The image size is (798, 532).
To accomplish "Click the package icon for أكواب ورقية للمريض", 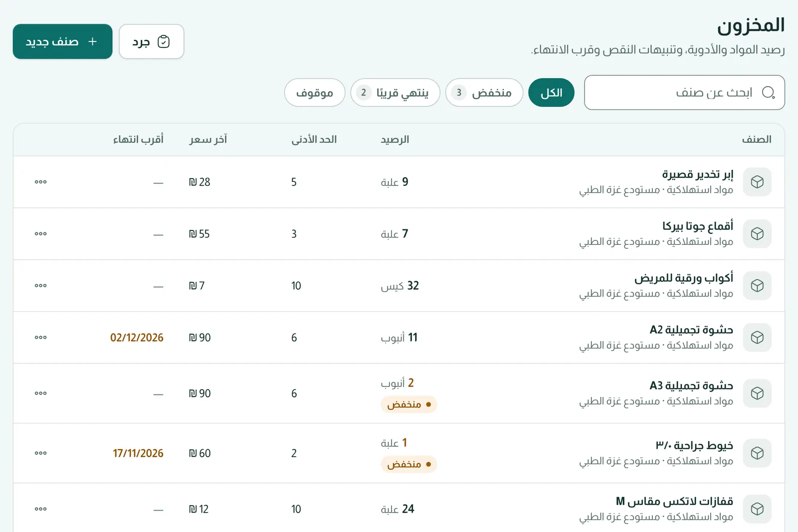I will 757,286.
